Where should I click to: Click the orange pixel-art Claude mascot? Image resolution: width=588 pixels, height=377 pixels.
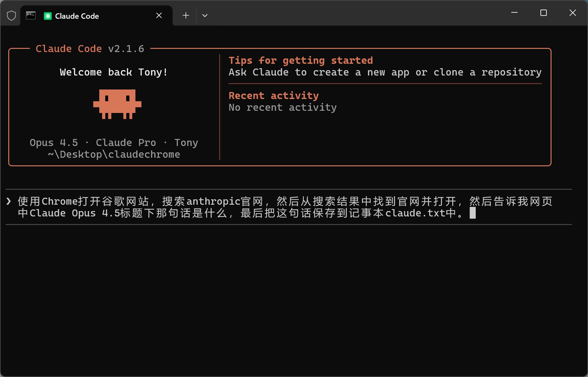pos(117,104)
